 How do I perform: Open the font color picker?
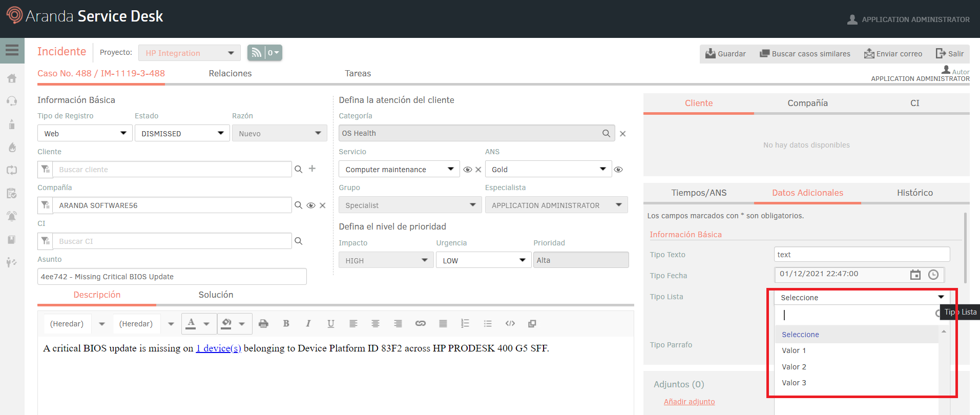click(191, 324)
